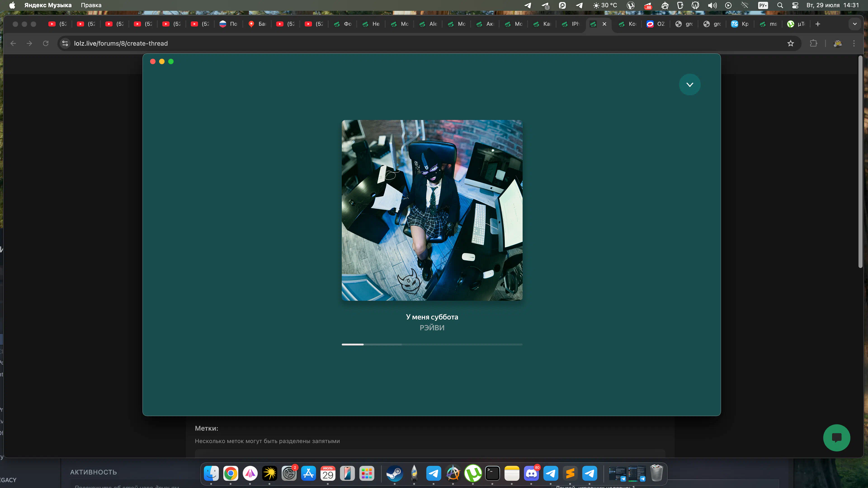Open the µTorrent menu bar icon
Screen dimensions: 868x488
tap(631, 5)
